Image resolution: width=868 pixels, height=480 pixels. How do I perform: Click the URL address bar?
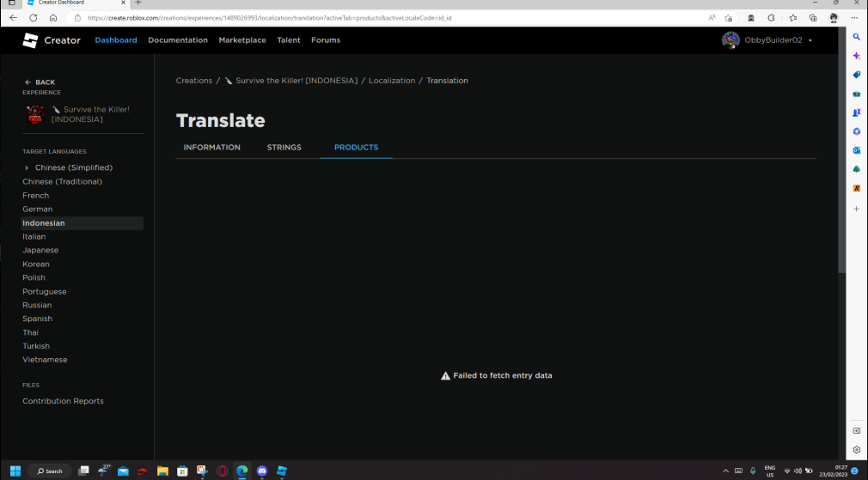tap(388, 18)
